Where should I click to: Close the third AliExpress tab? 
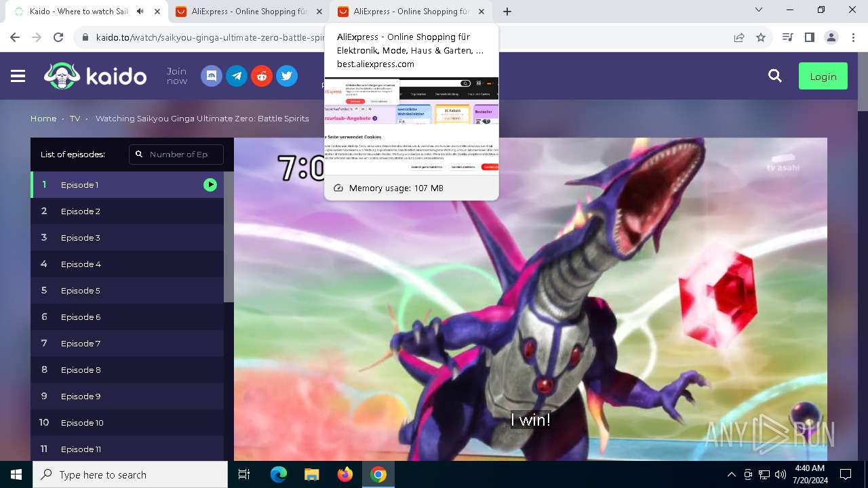tap(481, 12)
